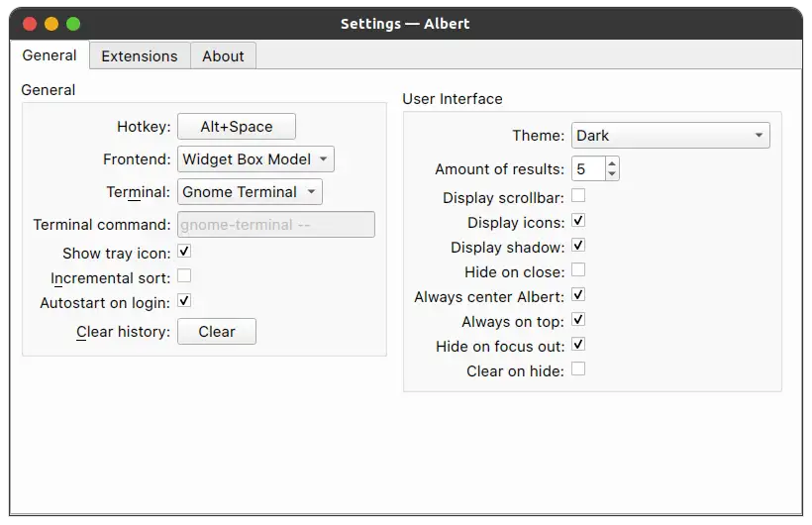812x525 pixels.
Task: Toggle Always center Albert checkbox
Action: click(x=578, y=295)
